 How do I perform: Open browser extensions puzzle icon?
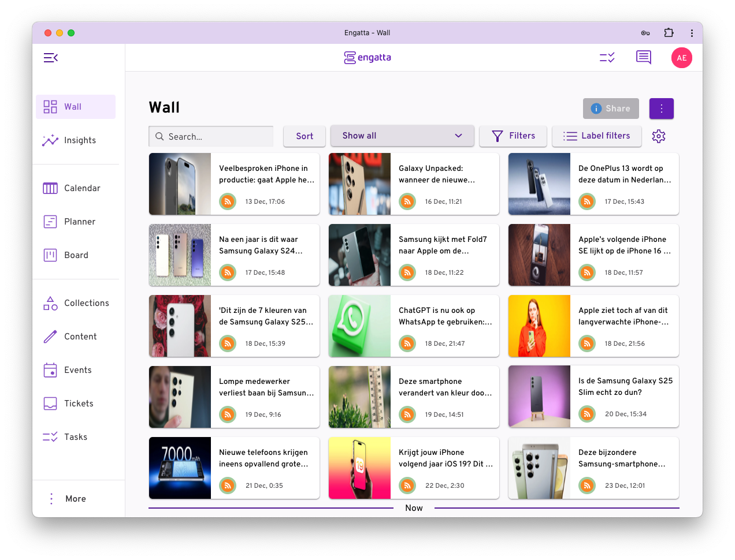coord(669,33)
